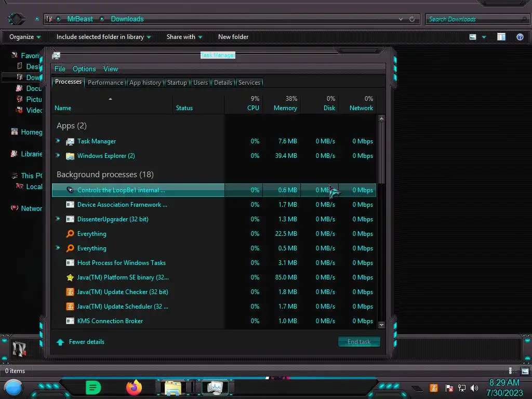This screenshot has height=399, width=532.
Task: Switch to the Details tab
Action: [x=223, y=83]
